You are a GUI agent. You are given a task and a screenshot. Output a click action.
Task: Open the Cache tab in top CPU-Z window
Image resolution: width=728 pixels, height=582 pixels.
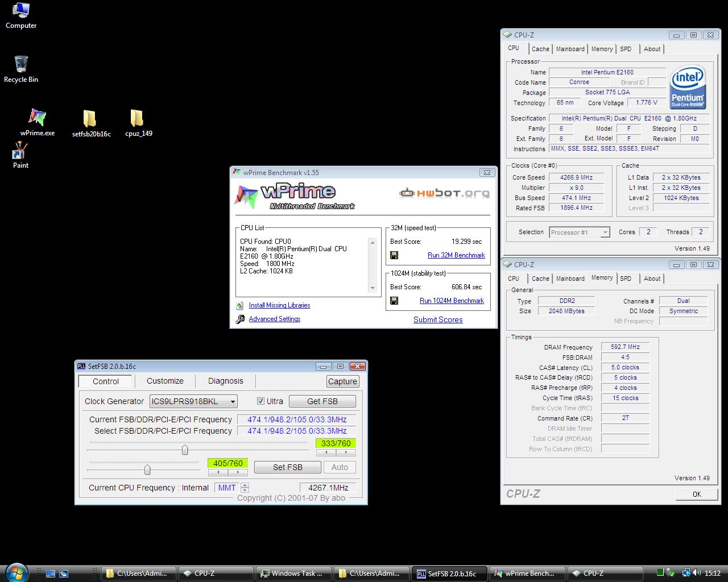[x=540, y=49]
